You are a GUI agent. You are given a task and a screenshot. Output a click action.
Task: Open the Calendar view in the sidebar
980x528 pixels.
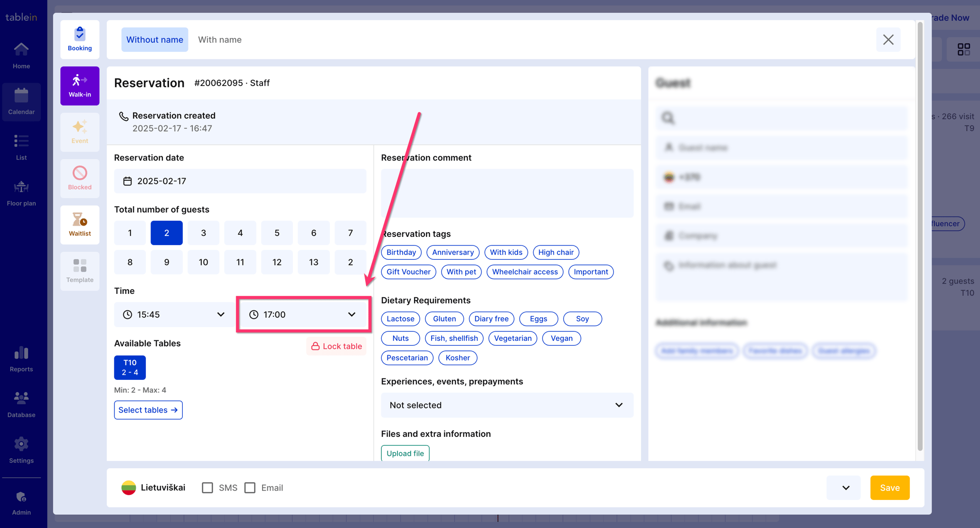[x=21, y=102]
